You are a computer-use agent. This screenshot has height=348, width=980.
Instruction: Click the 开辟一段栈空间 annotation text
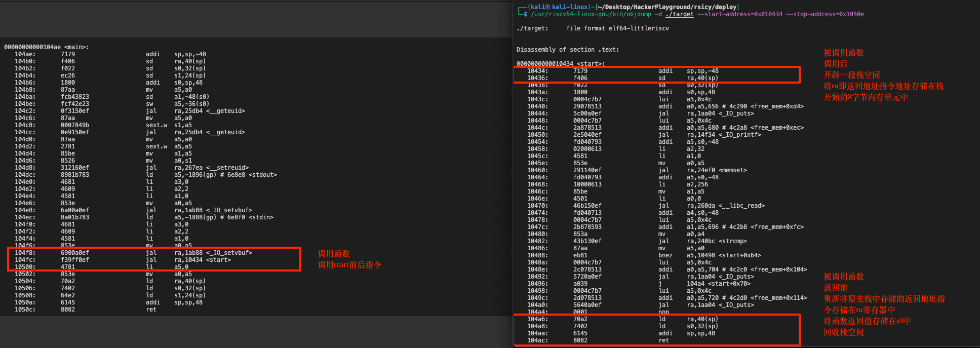851,75
